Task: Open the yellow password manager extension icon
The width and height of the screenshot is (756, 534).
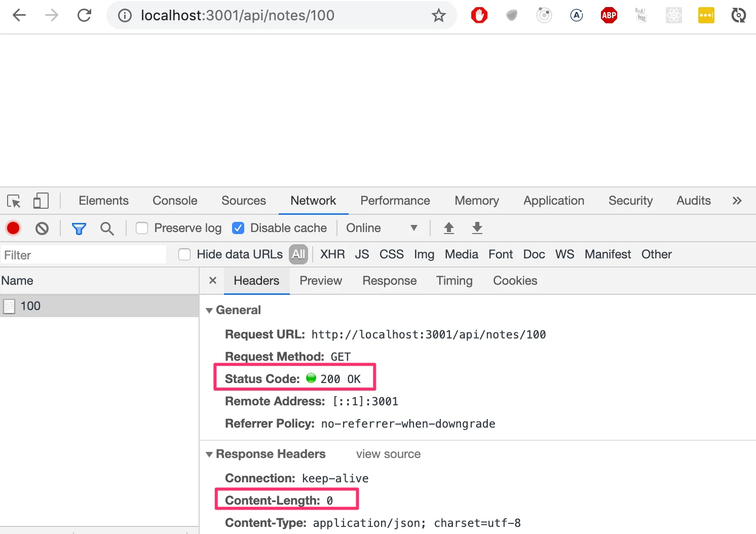Action: pos(706,16)
